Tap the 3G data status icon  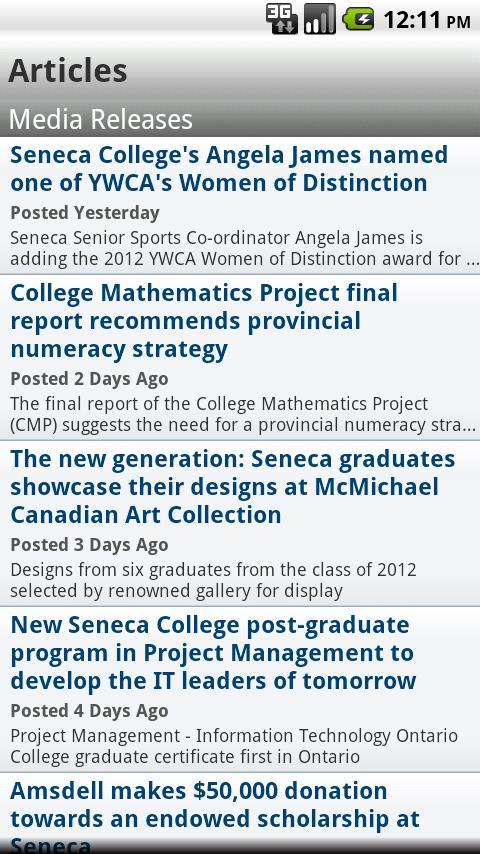tap(282, 20)
